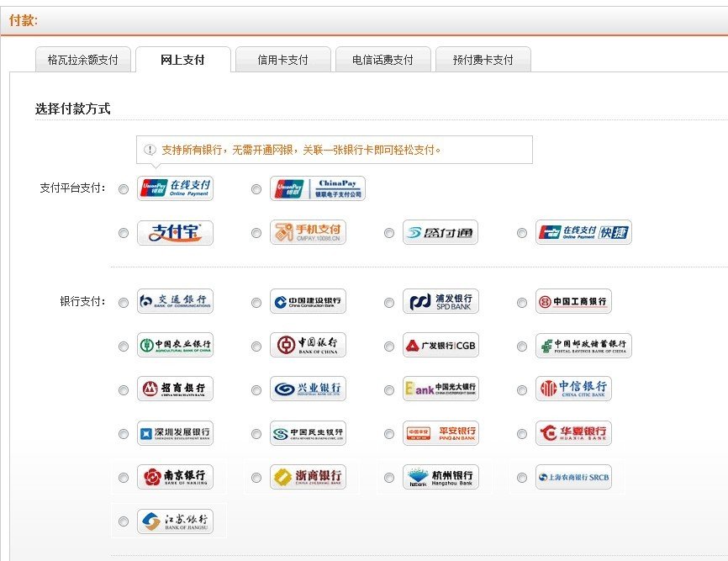Image resolution: width=728 pixels, height=561 pixels.
Task: Switch to the 信用卡支付 tab
Action: 282,60
